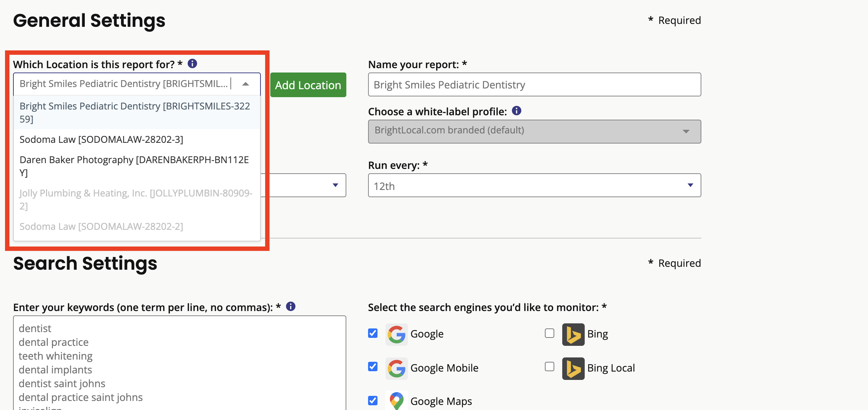
Task: Click the Google logo icon
Action: [396, 334]
